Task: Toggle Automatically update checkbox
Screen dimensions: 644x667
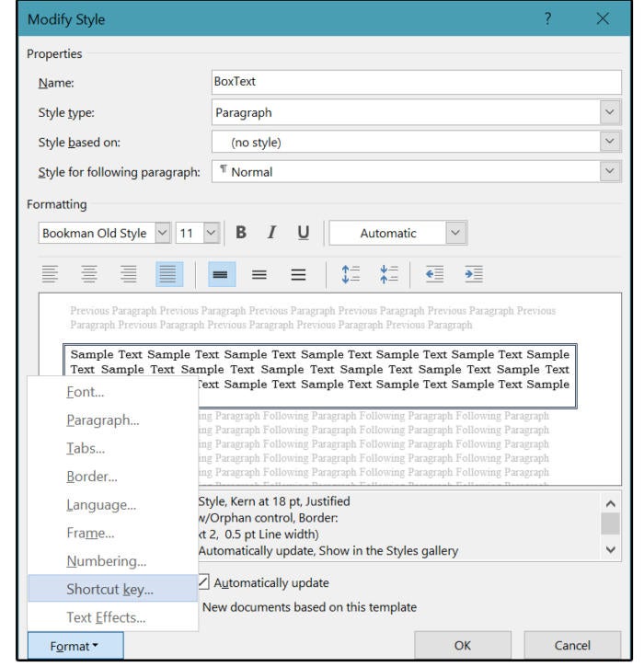Action: pyautogui.click(x=203, y=582)
